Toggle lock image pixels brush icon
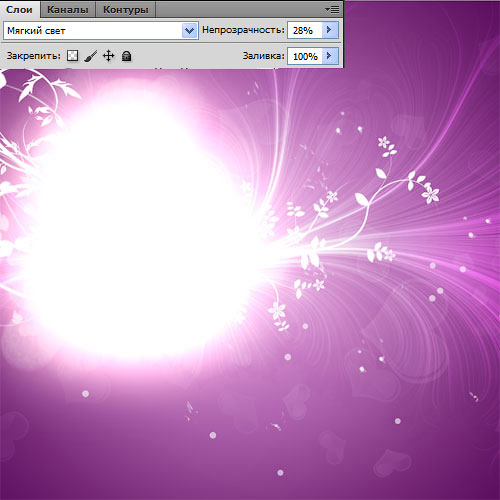The height and width of the screenshot is (500, 500). (90, 56)
